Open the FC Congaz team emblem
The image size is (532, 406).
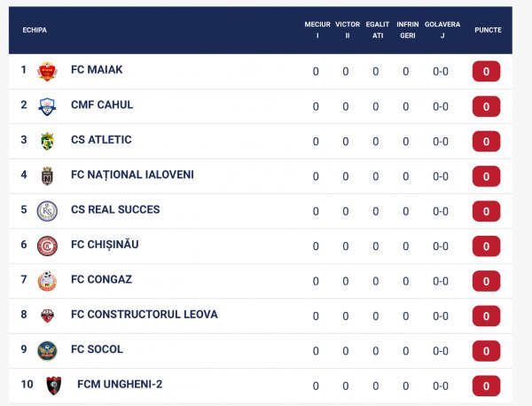(47, 281)
